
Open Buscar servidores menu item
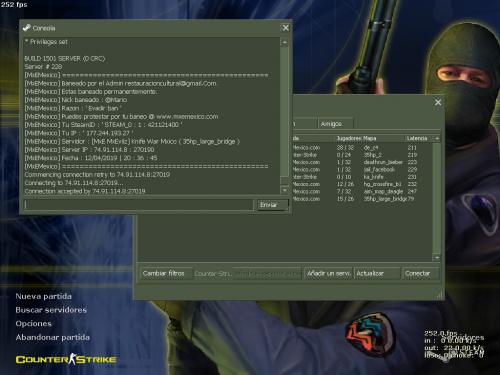pyautogui.click(x=51, y=310)
